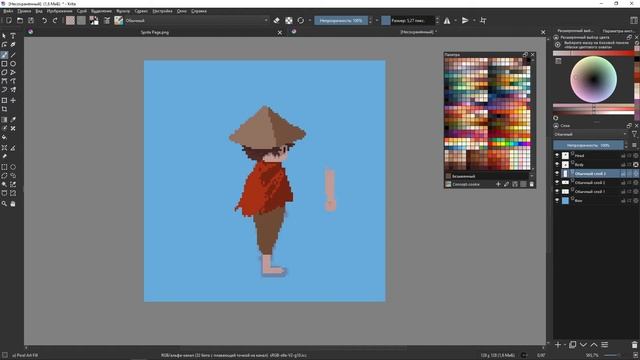Delete the selected layer
Screen dimensions: 640x360
point(634,345)
